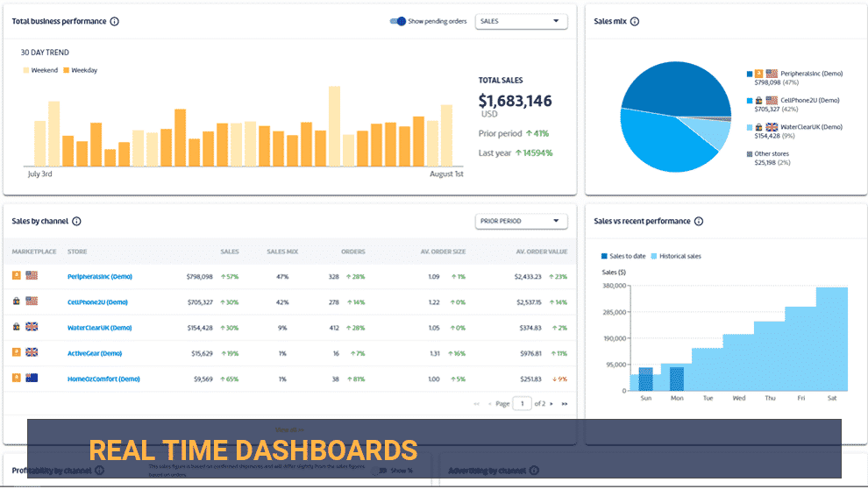This screenshot has width=868, height=489.
Task: Click Historical sales legend swatch
Action: [x=654, y=256]
